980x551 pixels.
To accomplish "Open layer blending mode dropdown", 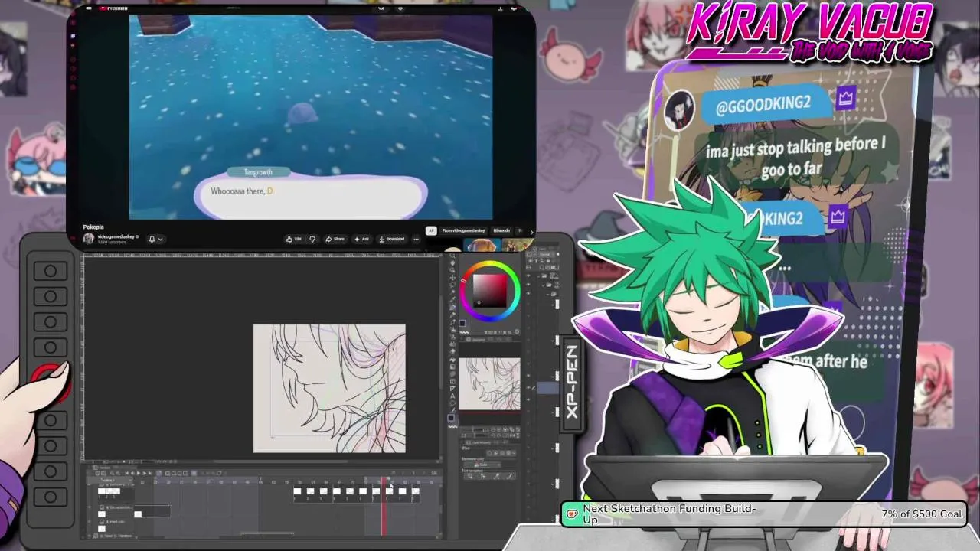I will (x=544, y=254).
